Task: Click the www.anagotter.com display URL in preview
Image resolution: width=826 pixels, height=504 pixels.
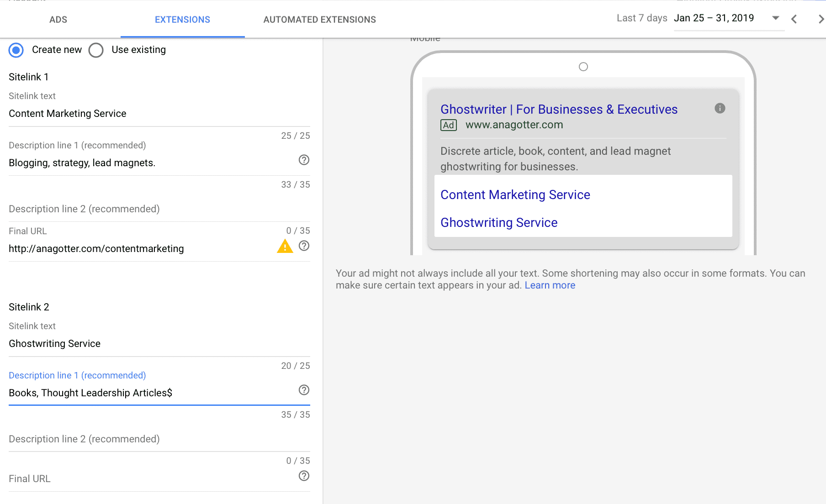Action: click(x=514, y=125)
